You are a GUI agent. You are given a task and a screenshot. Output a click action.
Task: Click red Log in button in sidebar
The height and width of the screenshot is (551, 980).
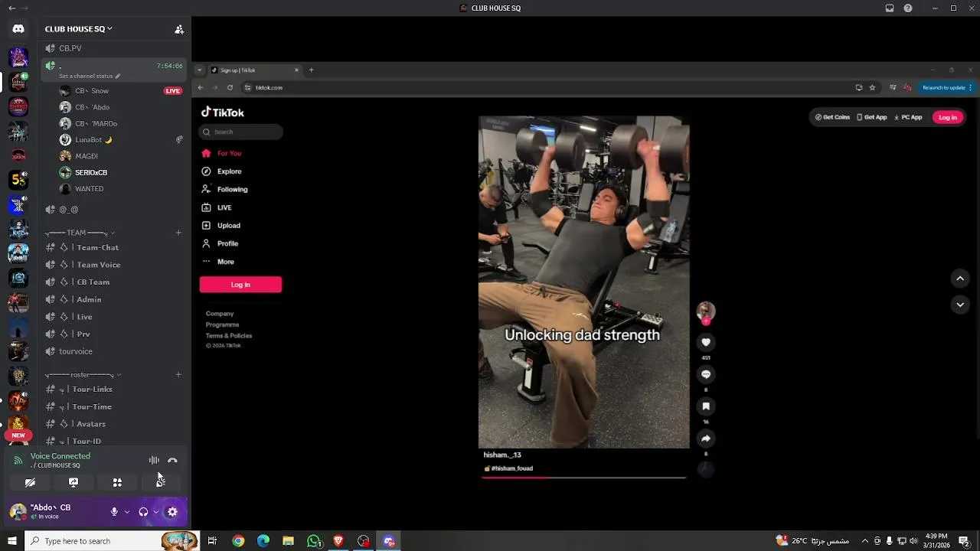tap(240, 285)
